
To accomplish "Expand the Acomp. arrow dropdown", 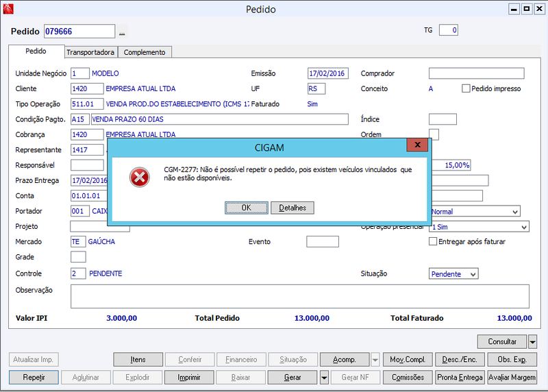I will 375,360.
